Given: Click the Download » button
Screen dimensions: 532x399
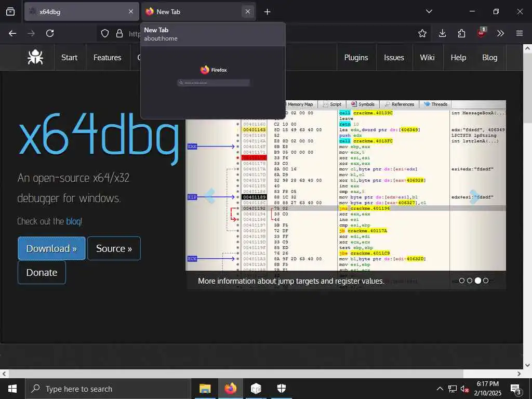Looking at the screenshot, I should point(51,248).
